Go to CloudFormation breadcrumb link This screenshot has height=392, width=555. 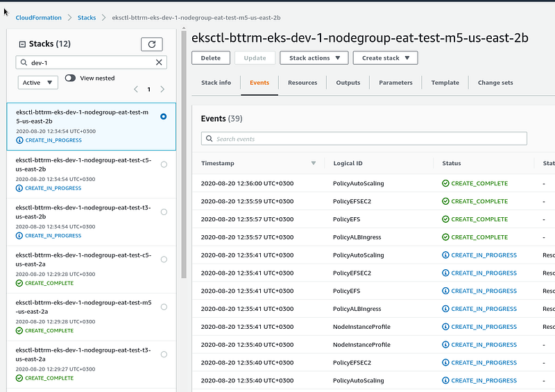[39, 17]
